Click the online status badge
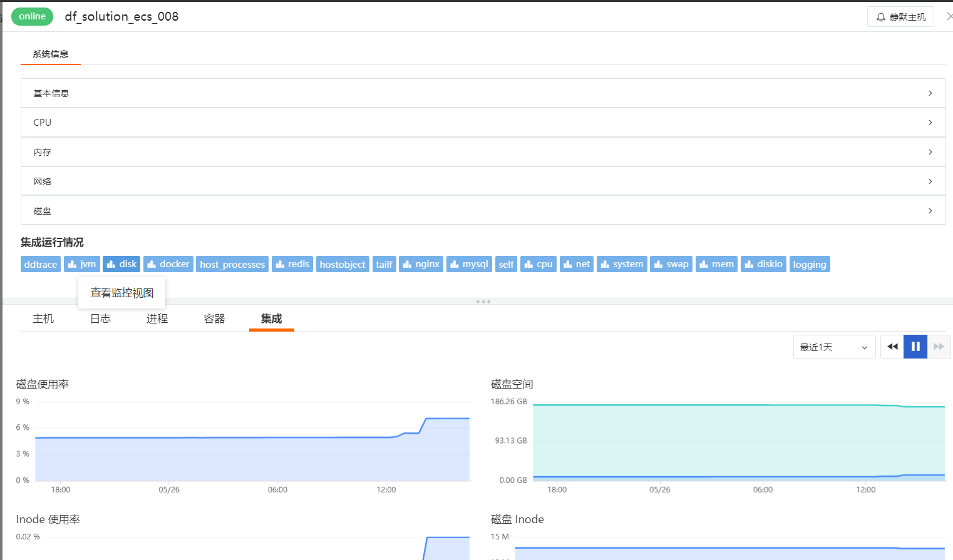 tap(32, 16)
